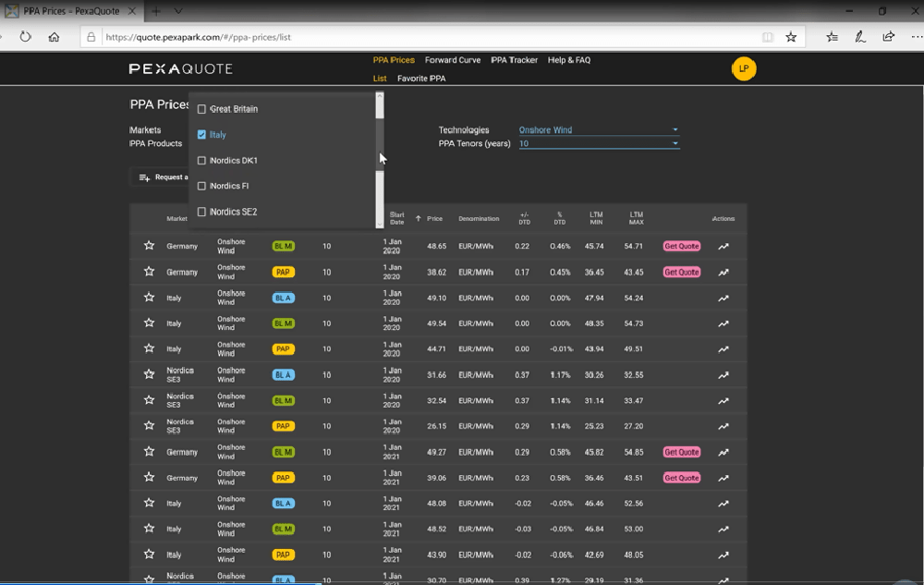Check the Nordics SE2 market checkbox
The width and height of the screenshot is (924, 585).
click(x=201, y=212)
